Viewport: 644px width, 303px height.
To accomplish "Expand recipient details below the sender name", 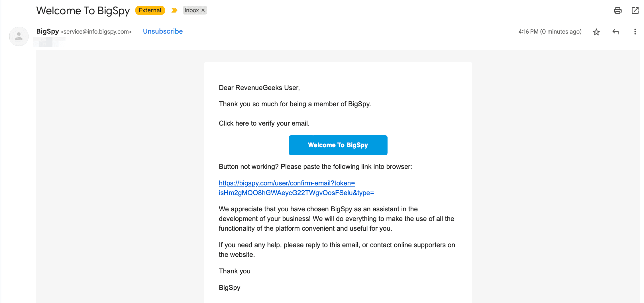I will (x=49, y=42).
